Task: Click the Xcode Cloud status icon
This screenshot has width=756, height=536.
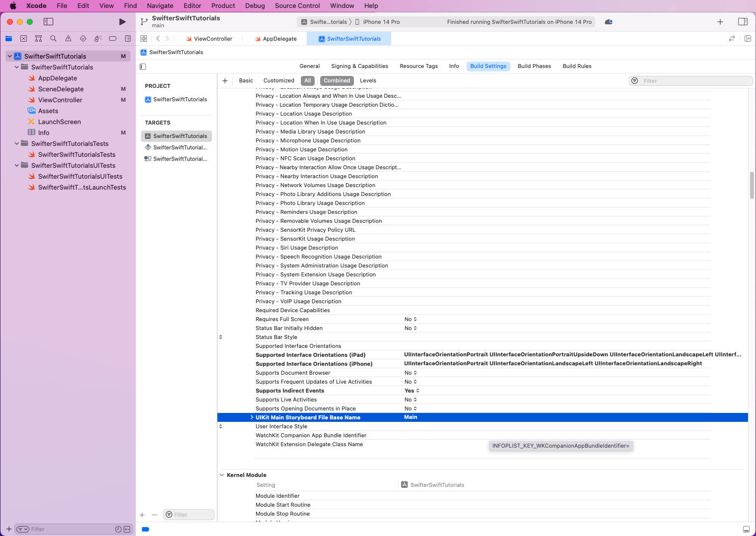Action: pyautogui.click(x=609, y=22)
